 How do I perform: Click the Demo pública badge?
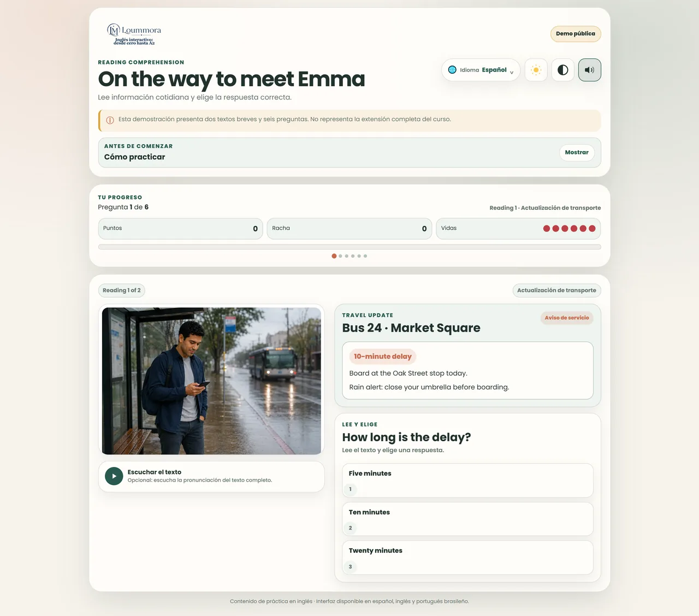click(x=576, y=34)
